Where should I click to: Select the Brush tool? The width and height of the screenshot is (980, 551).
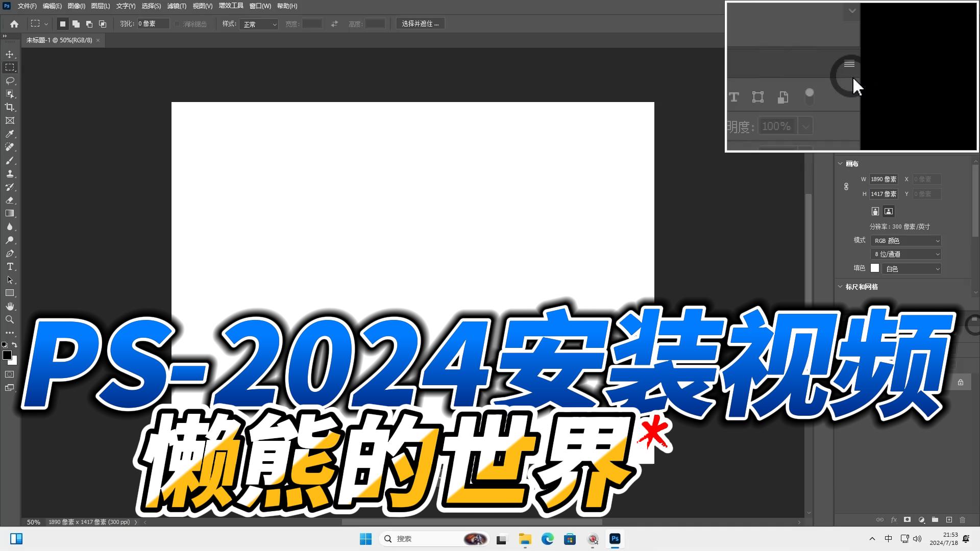point(10,161)
